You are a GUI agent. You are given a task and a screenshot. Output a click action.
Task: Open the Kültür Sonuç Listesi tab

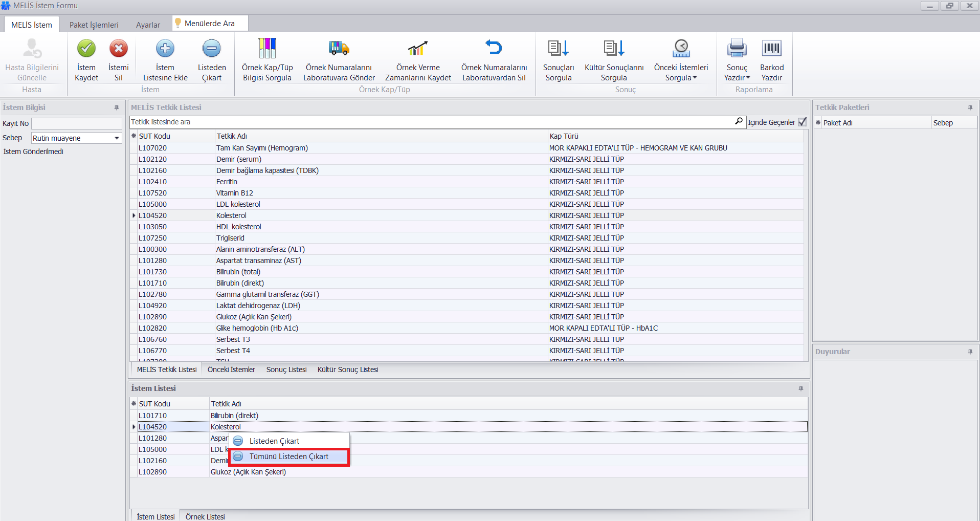(347, 370)
